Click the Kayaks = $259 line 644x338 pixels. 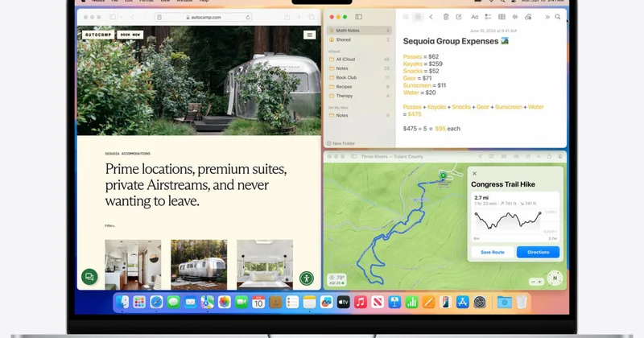423,64
